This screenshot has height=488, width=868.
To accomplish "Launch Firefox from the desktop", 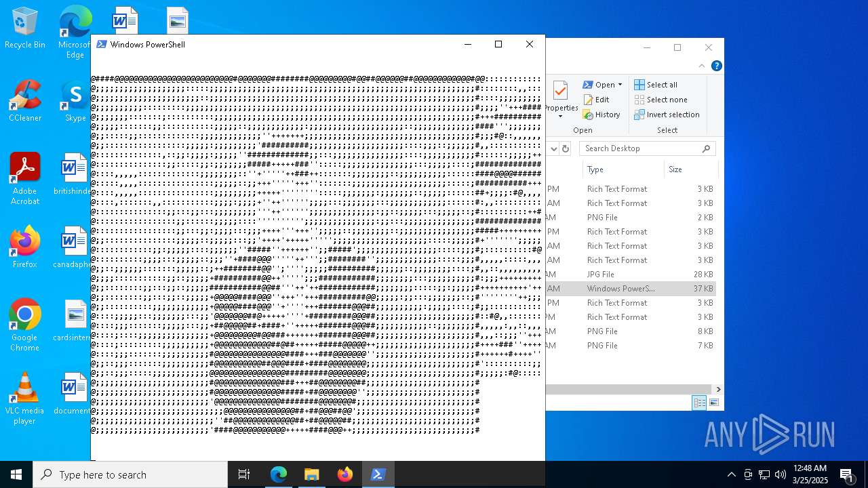I will [x=25, y=248].
